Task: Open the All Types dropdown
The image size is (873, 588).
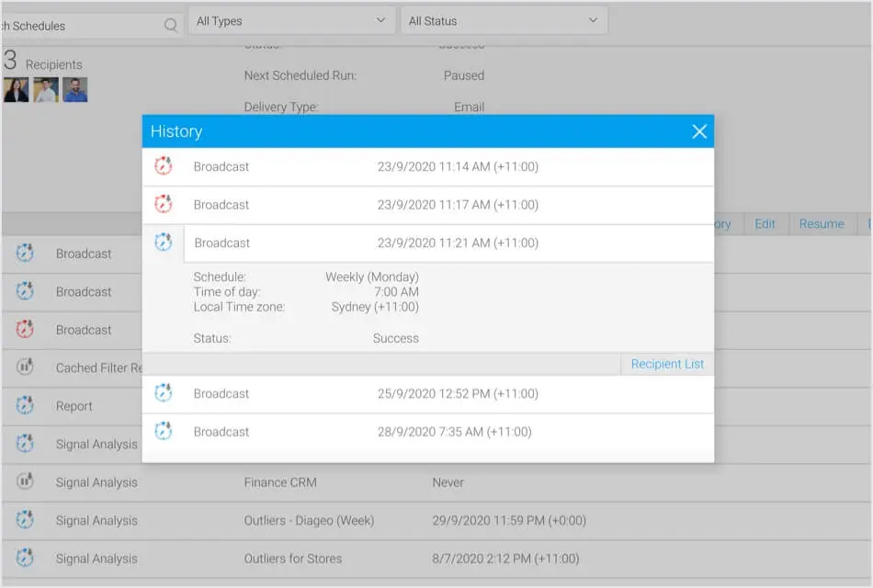Action: (291, 21)
